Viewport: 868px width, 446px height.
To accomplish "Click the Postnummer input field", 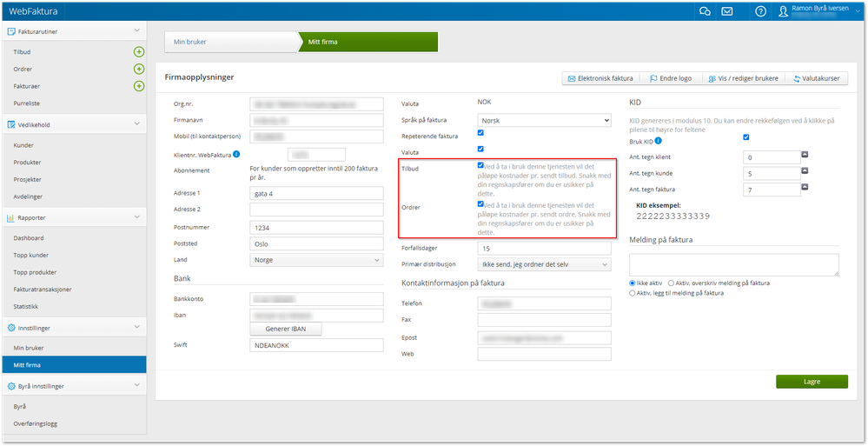I will 316,228.
